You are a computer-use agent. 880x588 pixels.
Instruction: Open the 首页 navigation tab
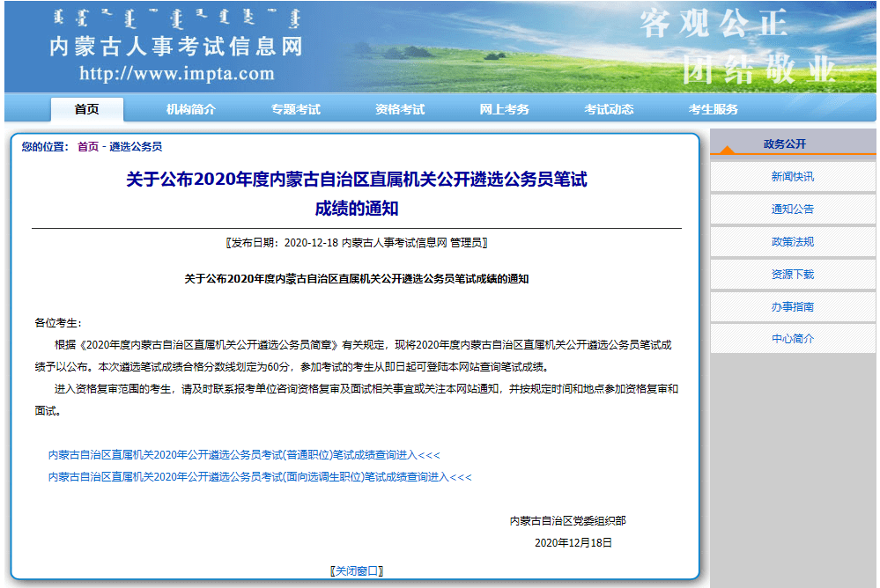(x=87, y=109)
